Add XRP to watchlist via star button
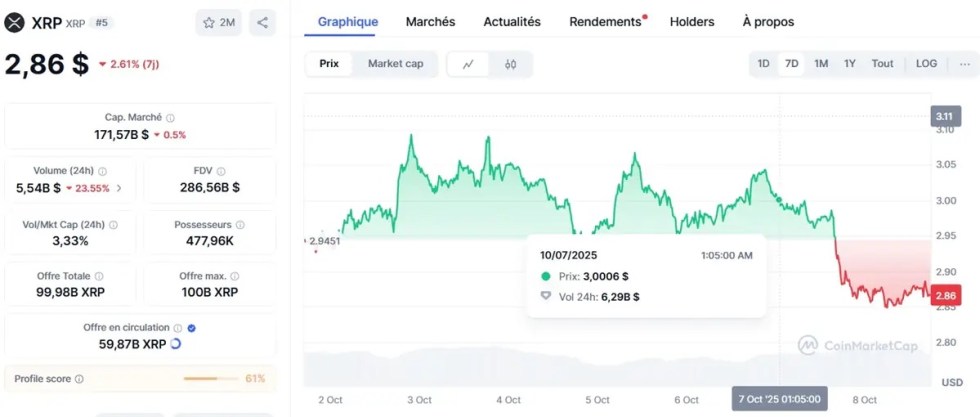 [219, 23]
